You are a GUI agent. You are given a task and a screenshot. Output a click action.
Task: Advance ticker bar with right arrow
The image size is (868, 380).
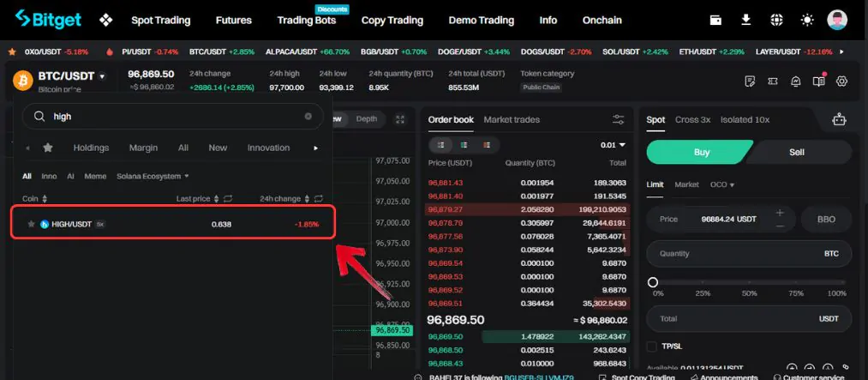[x=842, y=51]
